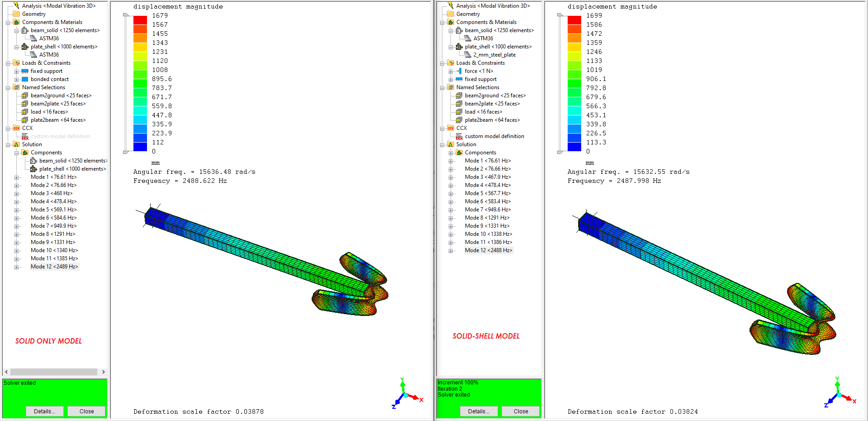Click the 2_mm_steel_plate material icon
Screen dimensions: 868x421
[x=468, y=55]
